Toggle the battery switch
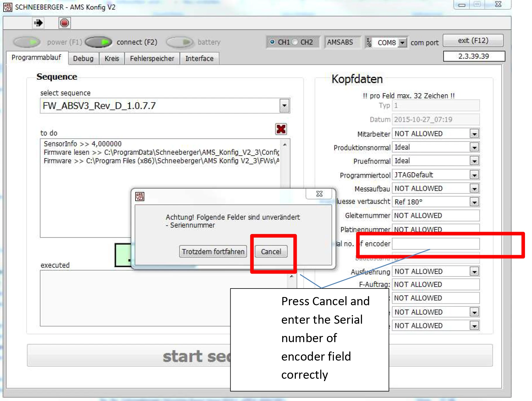The image size is (532, 401). (180, 42)
